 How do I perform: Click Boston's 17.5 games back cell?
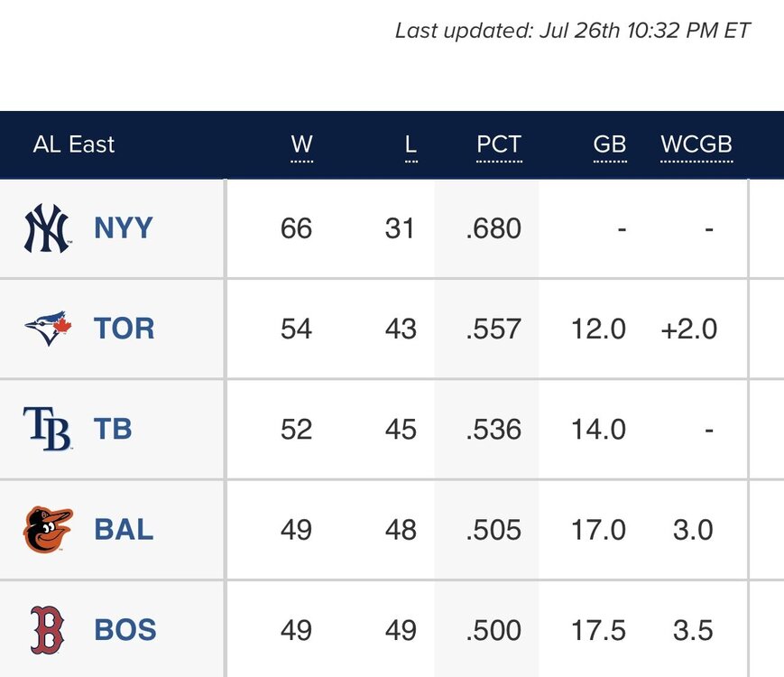coord(598,630)
